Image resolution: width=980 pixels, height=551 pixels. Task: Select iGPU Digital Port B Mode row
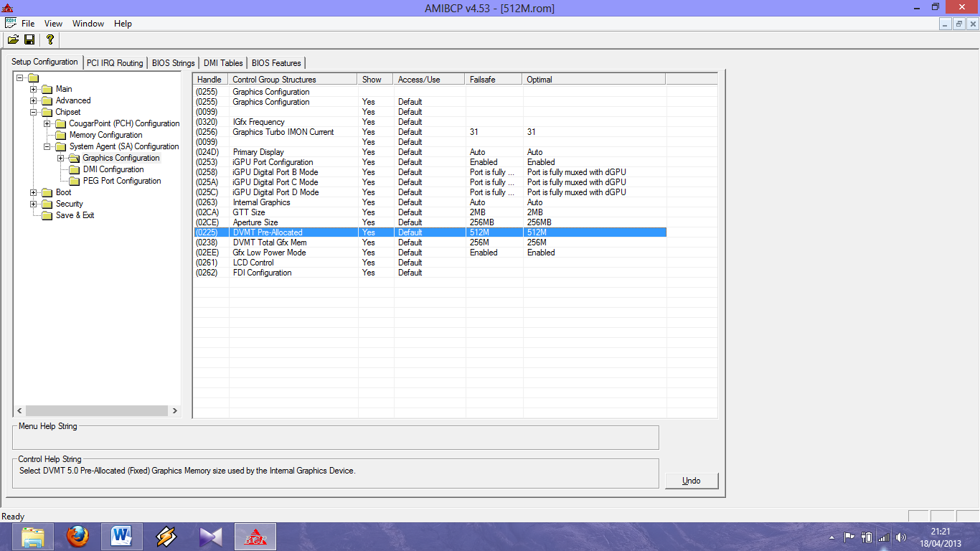point(430,172)
